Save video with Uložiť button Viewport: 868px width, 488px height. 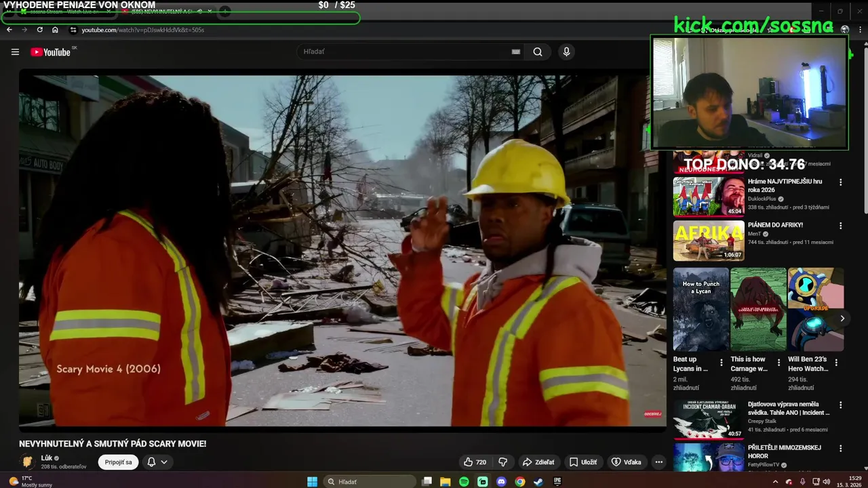[x=583, y=462]
